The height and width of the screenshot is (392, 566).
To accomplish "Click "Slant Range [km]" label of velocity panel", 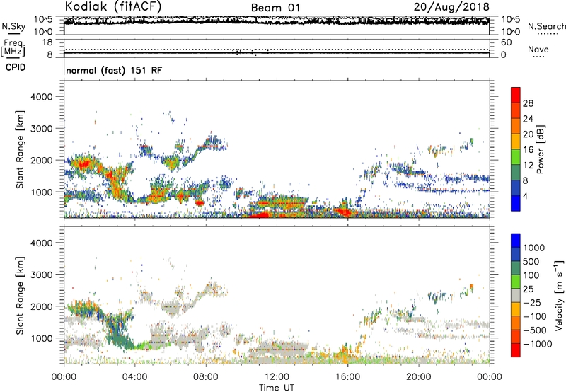I will [20, 295].
